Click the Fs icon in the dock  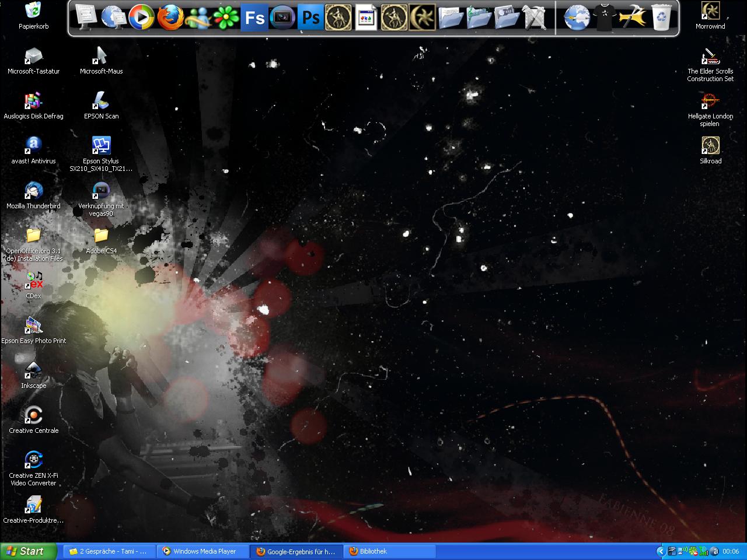[x=254, y=17]
